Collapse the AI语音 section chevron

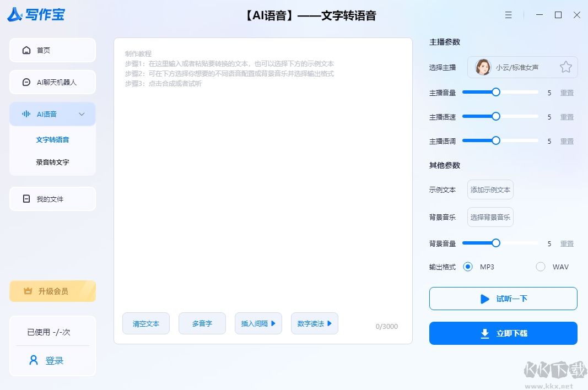point(82,114)
